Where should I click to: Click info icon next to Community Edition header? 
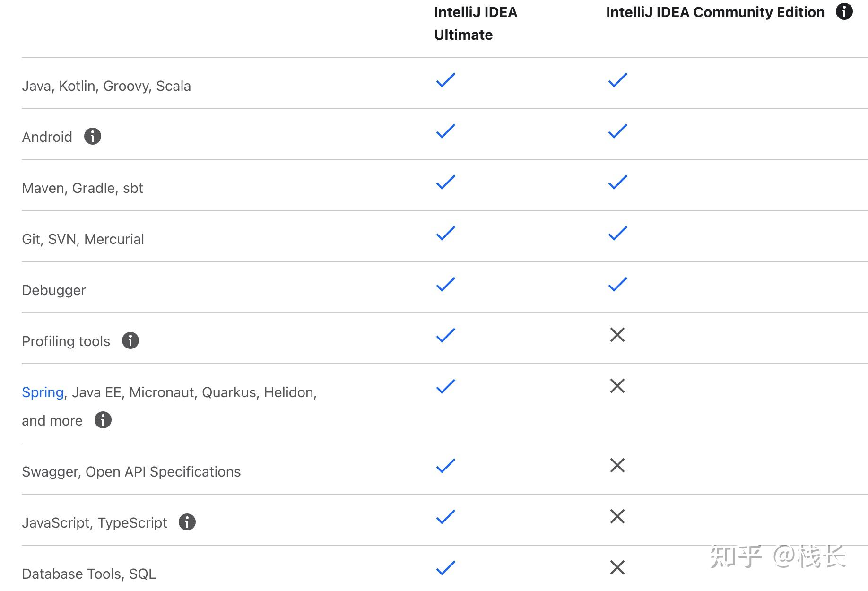tap(844, 11)
